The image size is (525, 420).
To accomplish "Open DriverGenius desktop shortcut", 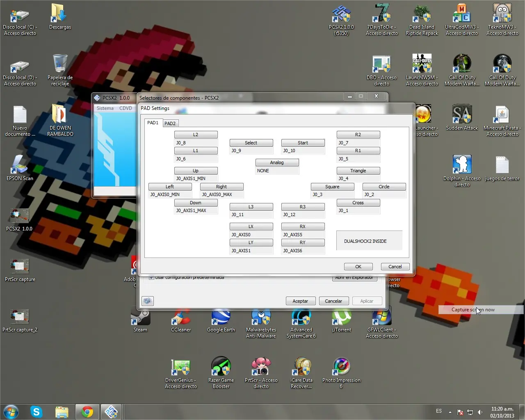I will (x=181, y=372).
